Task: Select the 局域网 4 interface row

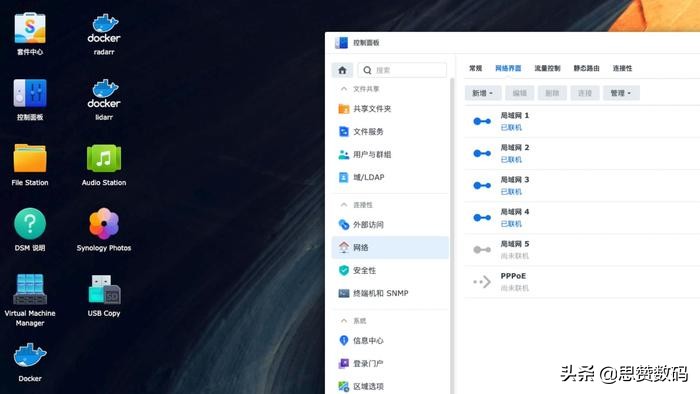Action: 582,218
